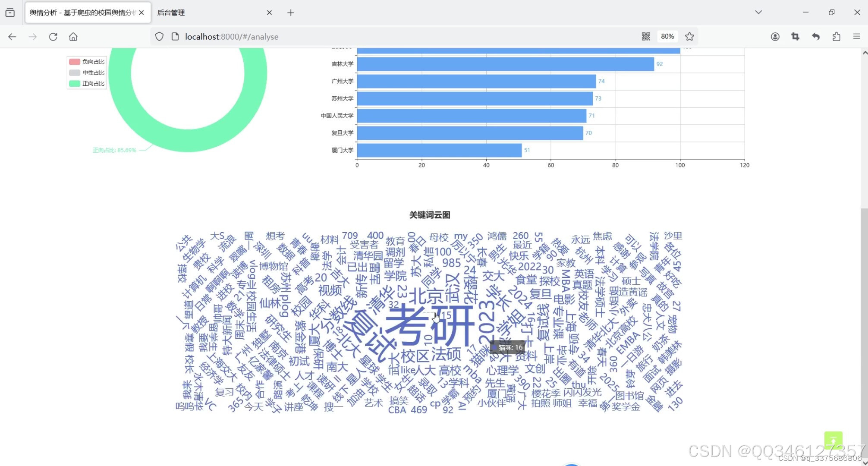Click the home icon
This screenshot has height=466, width=868.
pos(73,37)
